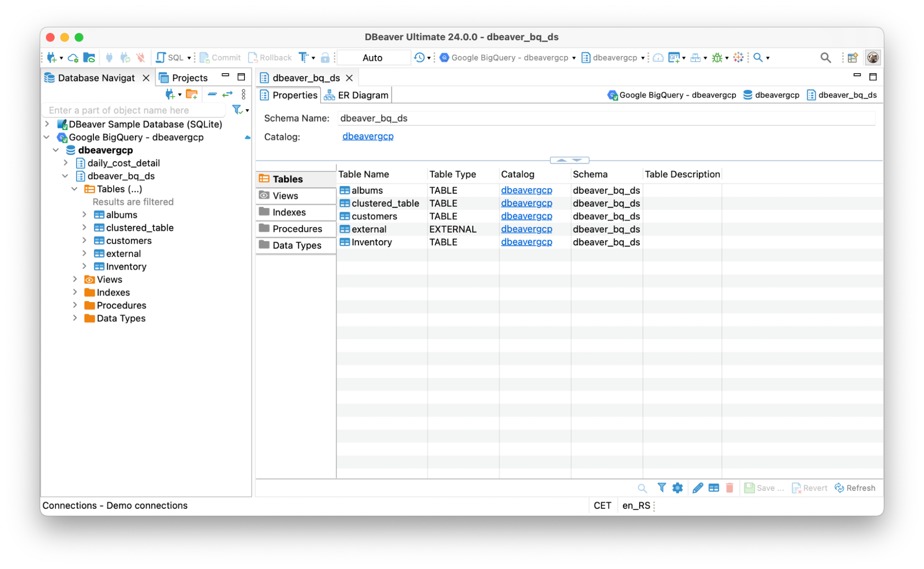Open the perspective switcher icon
924x569 pixels.
point(853,57)
